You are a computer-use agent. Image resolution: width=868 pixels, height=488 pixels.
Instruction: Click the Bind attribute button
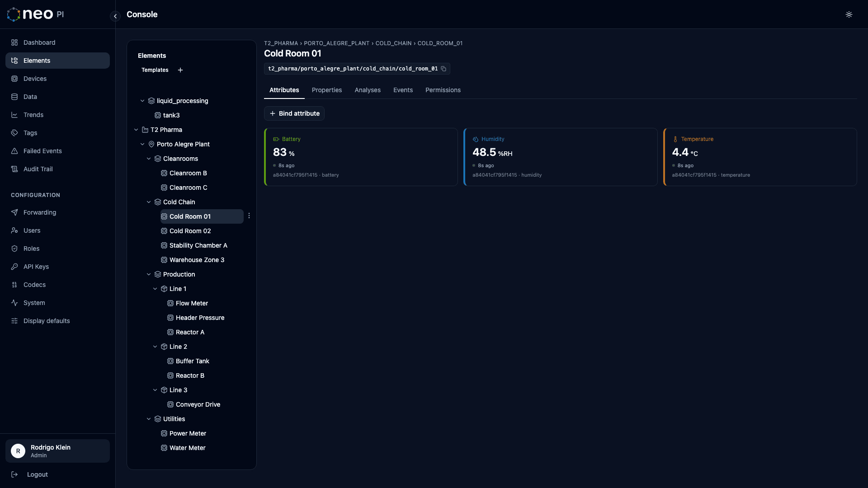tap(294, 113)
